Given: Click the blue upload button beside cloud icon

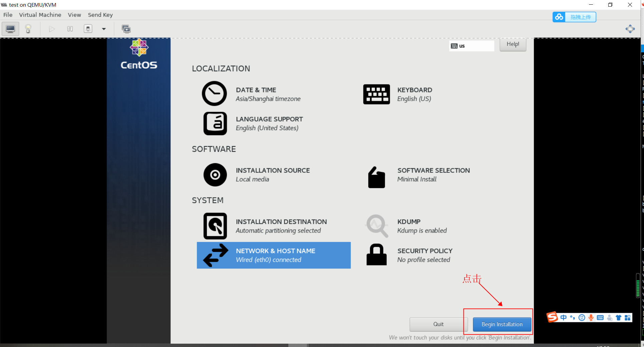Looking at the screenshot, I should [x=580, y=17].
